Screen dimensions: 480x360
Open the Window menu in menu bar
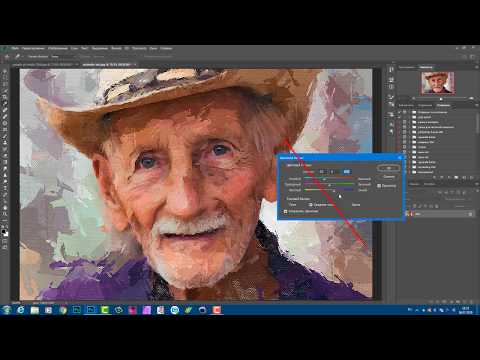pyautogui.click(x=153, y=48)
